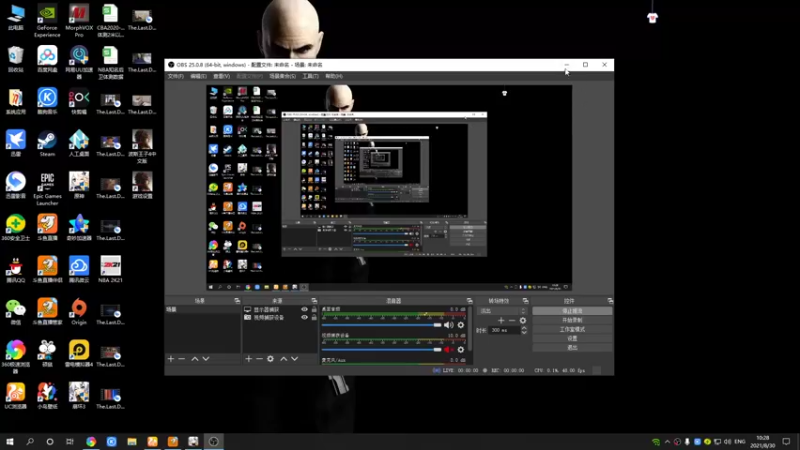Click the OBS Studio taskbar icon
Screen dimensions: 800x450
pos(213,441)
